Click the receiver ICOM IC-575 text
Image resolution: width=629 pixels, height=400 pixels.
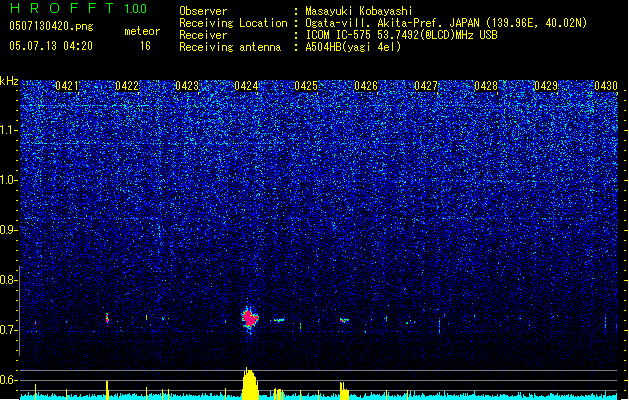coord(338,35)
